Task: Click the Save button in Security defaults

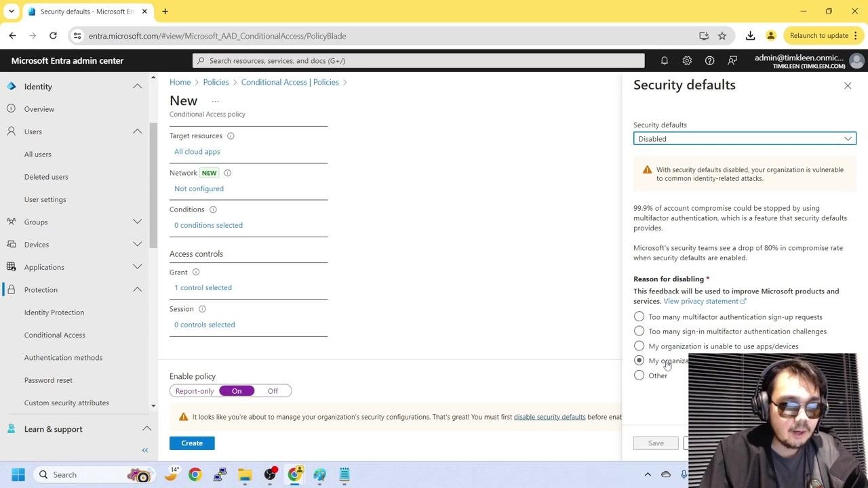Action: tap(656, 443)
